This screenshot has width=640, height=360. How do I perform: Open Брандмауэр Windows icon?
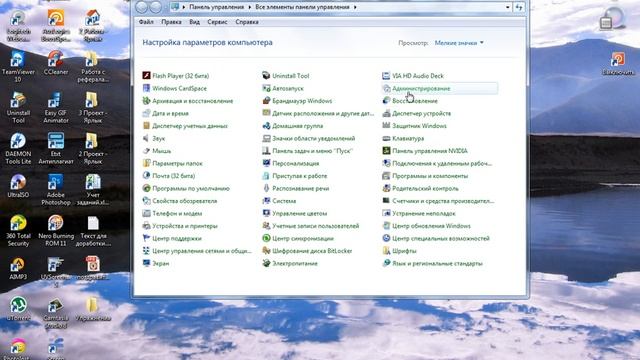266,101
